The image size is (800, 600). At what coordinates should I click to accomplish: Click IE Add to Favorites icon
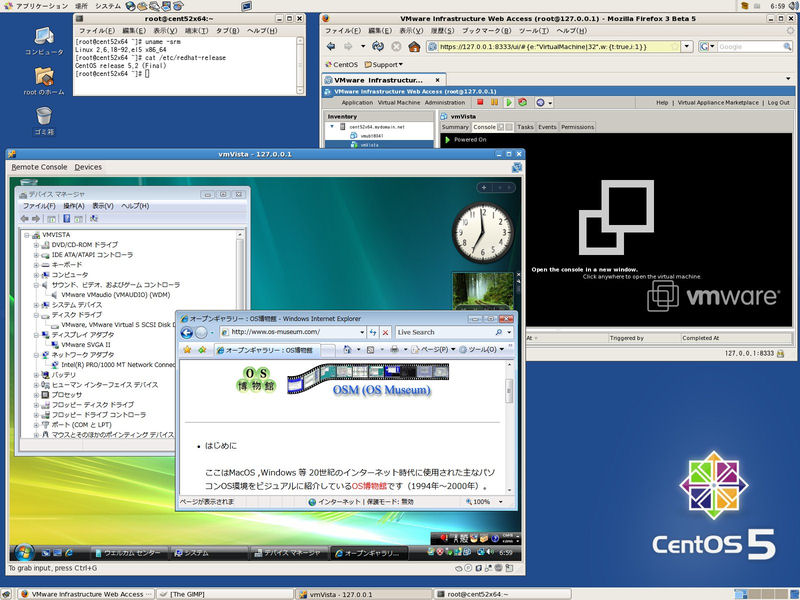[203, 349]
